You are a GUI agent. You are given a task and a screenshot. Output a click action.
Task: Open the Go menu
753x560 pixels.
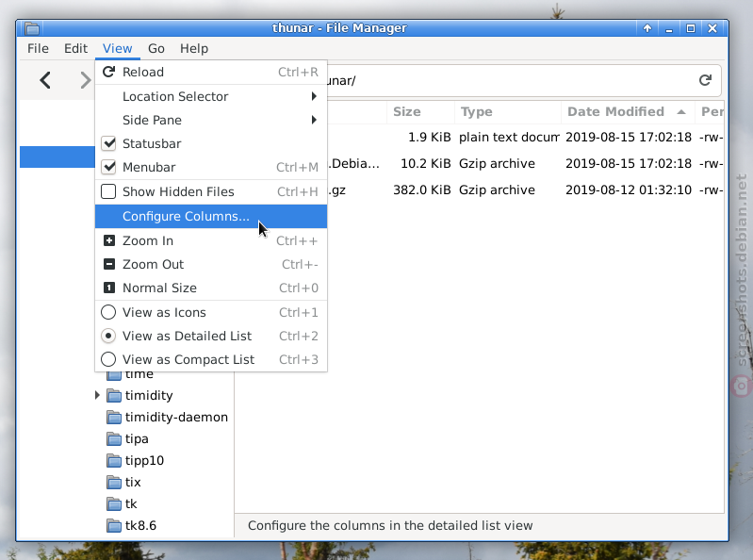click(x=156, y=48)
